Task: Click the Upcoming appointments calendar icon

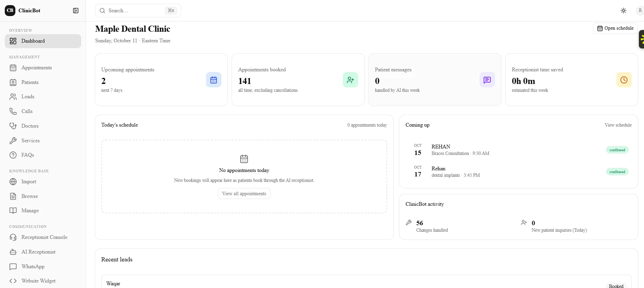Action: coord(214,80)
